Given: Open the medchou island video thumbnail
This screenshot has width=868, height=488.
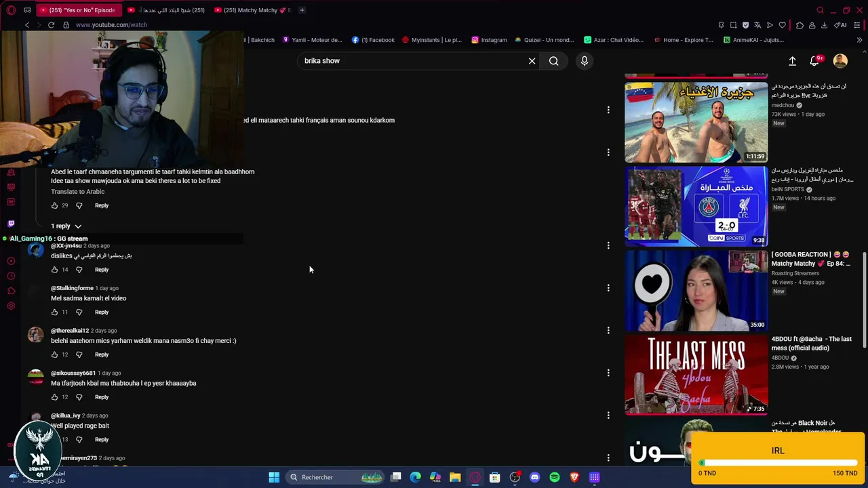Looking at the screenshot, I should click(696, 122).
